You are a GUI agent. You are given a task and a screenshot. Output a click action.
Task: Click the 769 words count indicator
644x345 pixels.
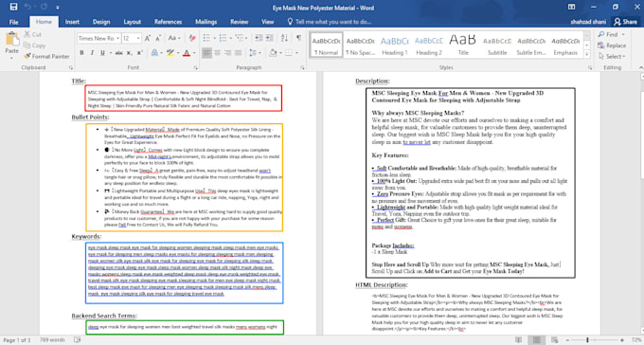(x=53, y=339)
